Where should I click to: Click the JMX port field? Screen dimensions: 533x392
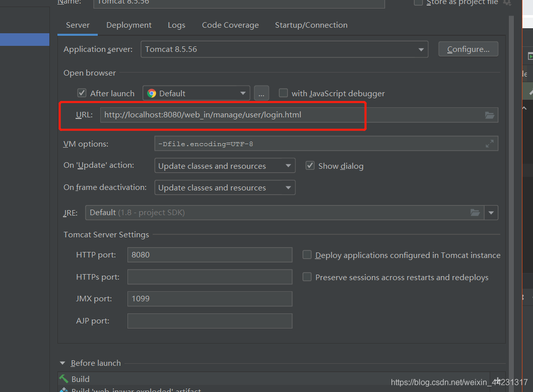(210, 299)
